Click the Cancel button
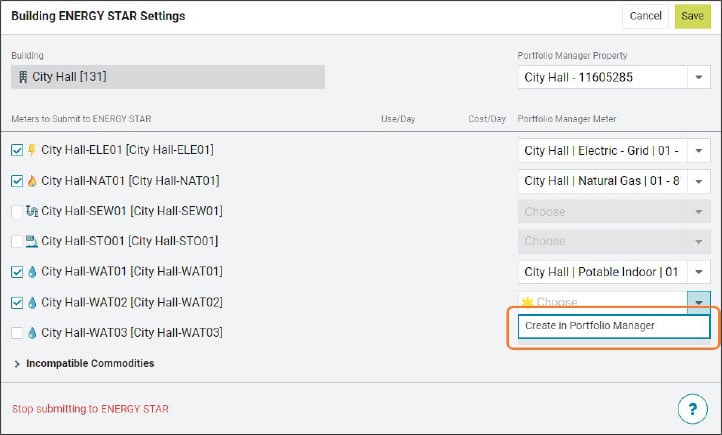 (x=645, y=16)
